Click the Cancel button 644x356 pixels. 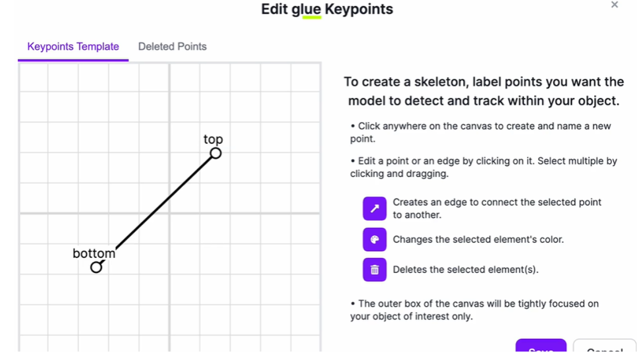[x=604, y=348]
